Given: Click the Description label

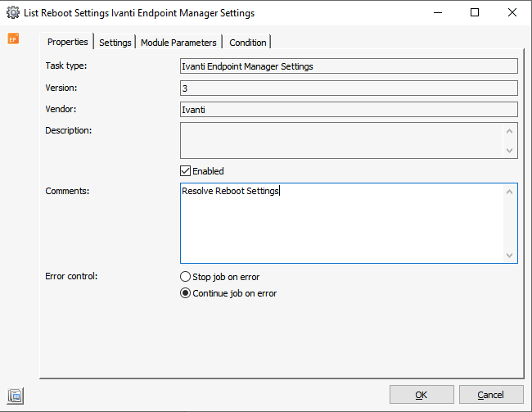Looking at the screenshot, I should pyautogui.click(x=69, y=130).
